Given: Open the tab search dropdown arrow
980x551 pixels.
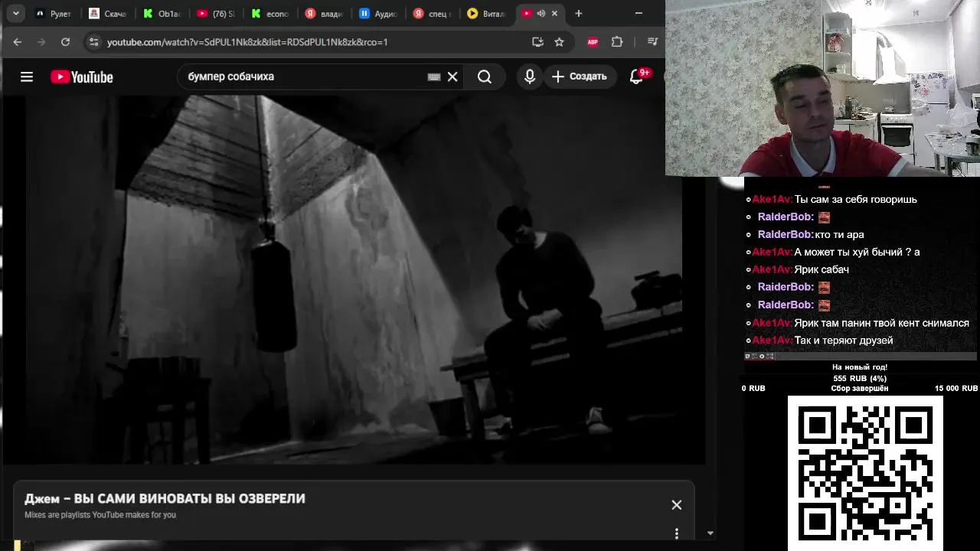Looking at the screenshot, I should (x=16, y=14).
